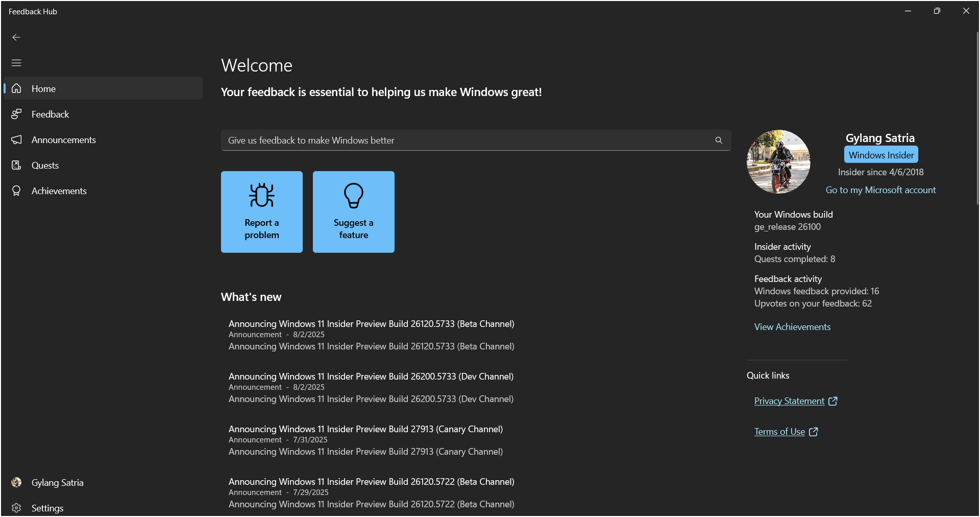Click the Gylang Satria name heading in the profile panel
The height and width of the screenshot is (517, 980).
point(880,138)
